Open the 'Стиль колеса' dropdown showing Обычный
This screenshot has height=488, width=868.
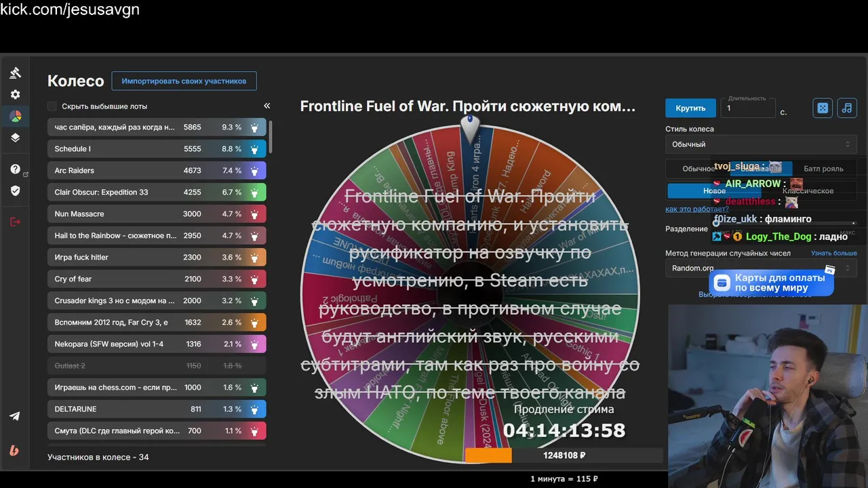coord(761,144)
